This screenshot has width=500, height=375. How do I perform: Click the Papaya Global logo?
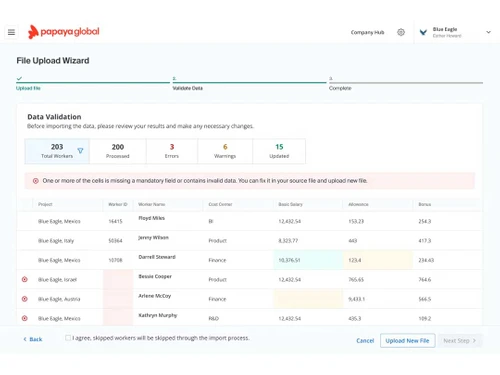pos(63,32)
